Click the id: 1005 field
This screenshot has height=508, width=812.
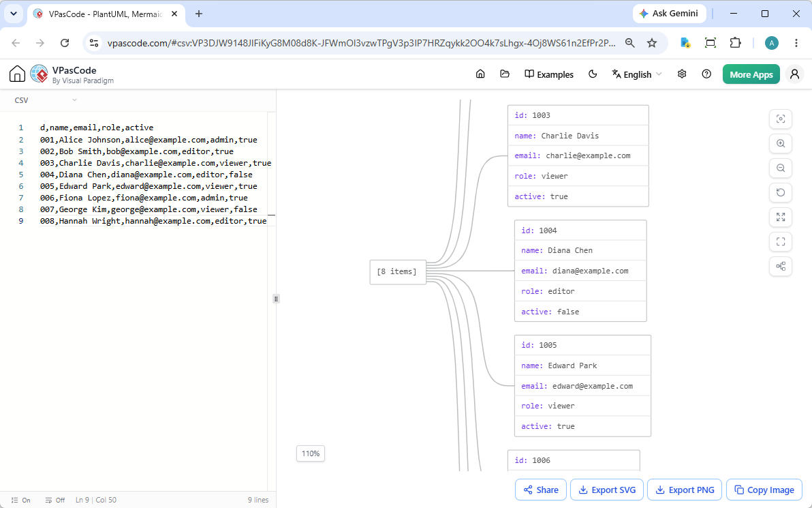pyautogui.click(x=582, y=345)
